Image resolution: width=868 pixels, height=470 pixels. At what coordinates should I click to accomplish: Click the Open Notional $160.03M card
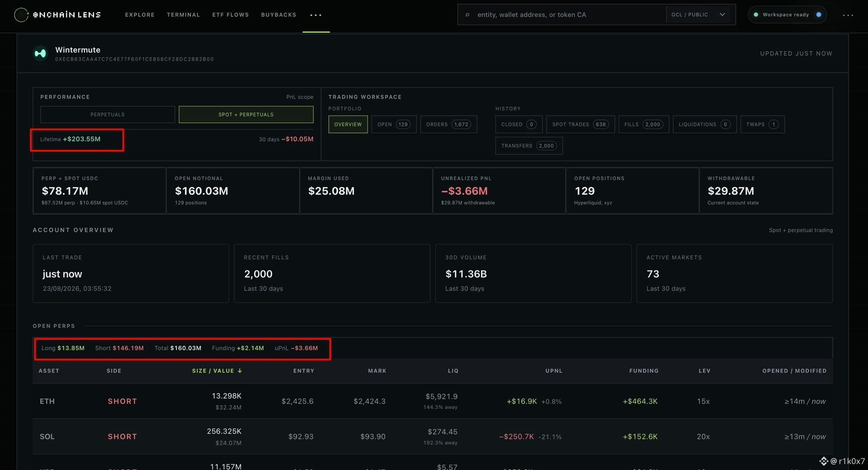pos(233,191)
